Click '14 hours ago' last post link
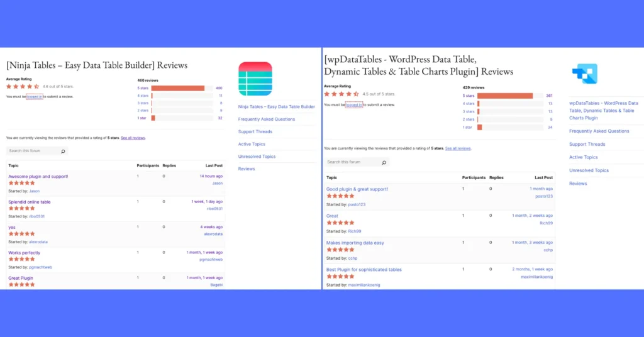Screen dimensions: 644x337 211,176
